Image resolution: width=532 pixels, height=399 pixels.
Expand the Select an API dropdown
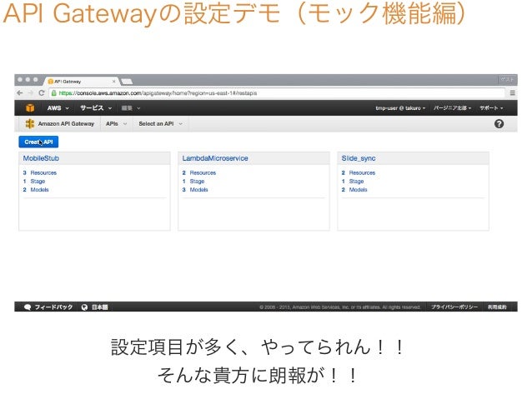click(x=160, y=124)
